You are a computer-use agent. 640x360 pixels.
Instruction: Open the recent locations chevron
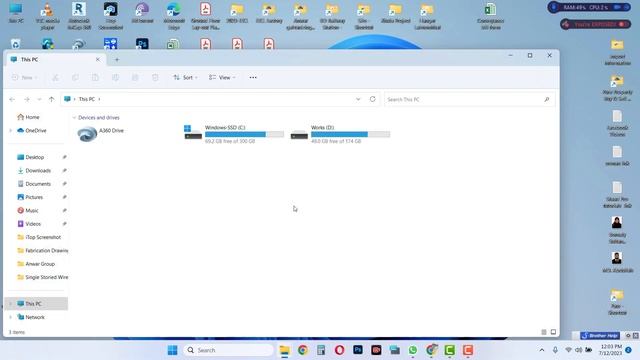(39, 99)
